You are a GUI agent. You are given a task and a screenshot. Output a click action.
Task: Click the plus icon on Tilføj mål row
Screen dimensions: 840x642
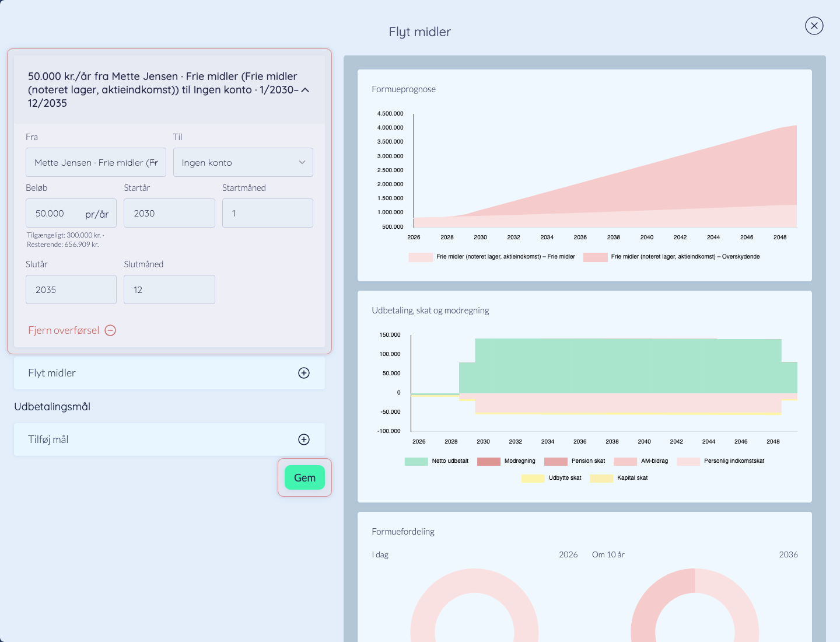tap(304, 439)
